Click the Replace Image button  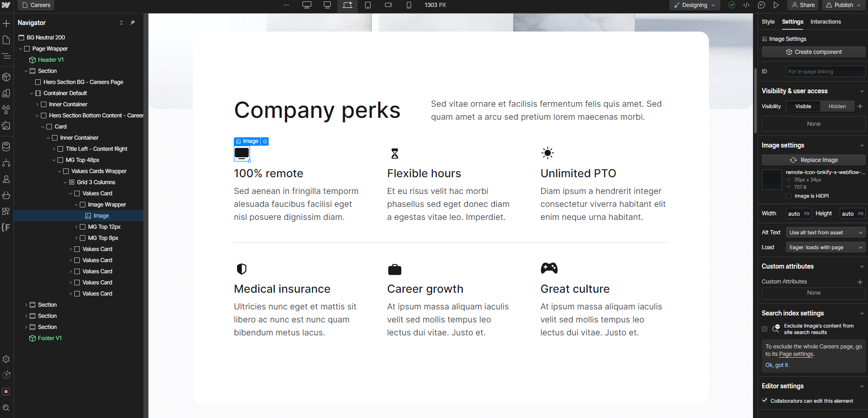point(813,160)
